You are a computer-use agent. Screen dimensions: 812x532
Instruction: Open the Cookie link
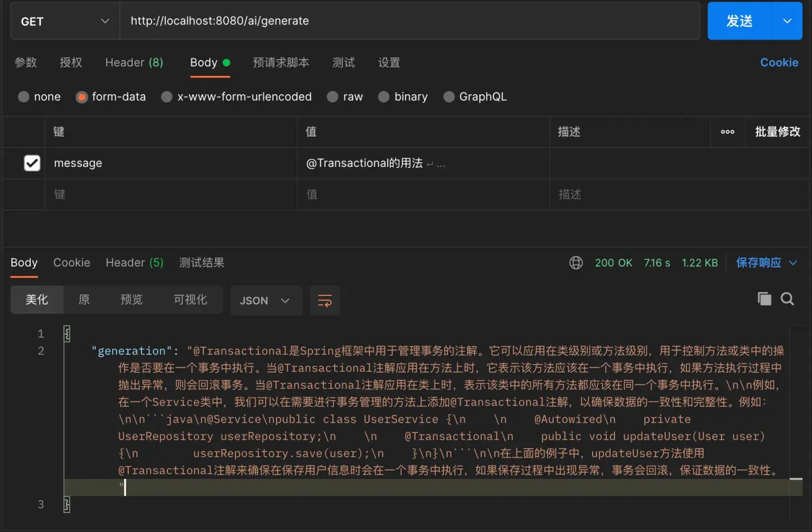pos(779,63)
